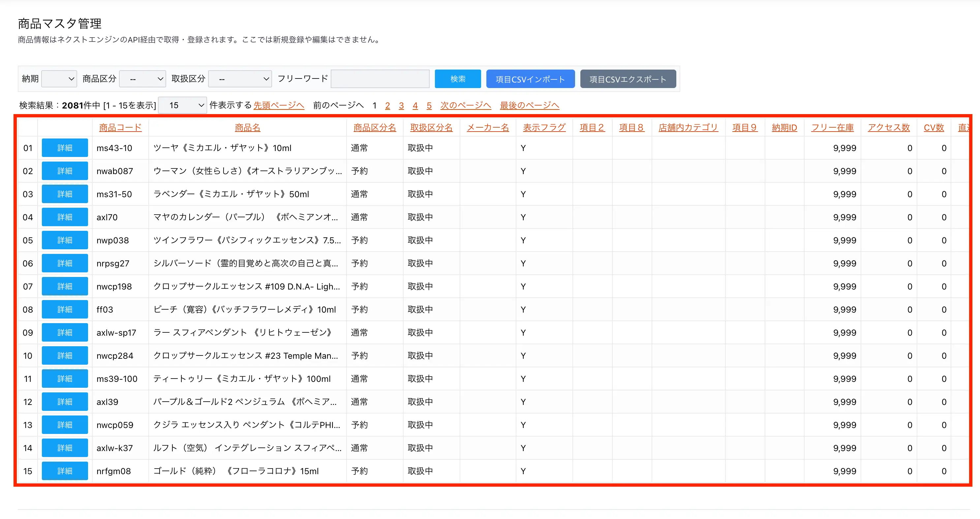The image size is (980, 519).
Task: Select product name ビーチ（寛容）バッチフラワーレメディ 10ml
Action: [x=245, y=309]
